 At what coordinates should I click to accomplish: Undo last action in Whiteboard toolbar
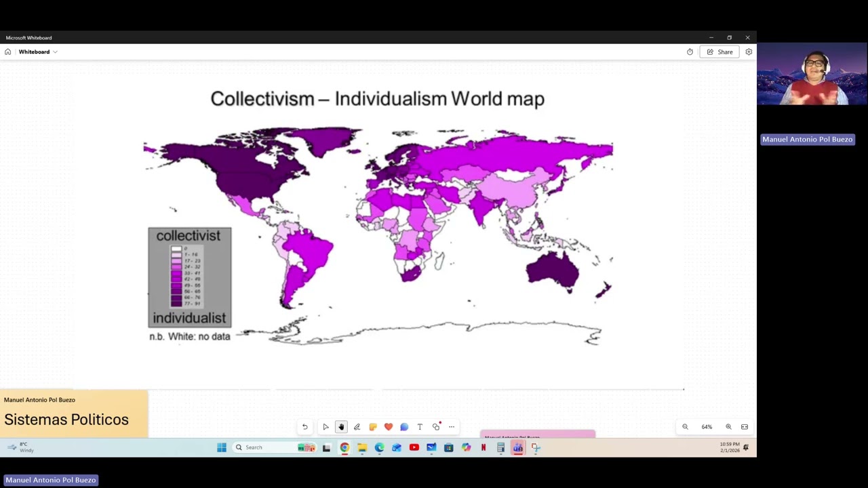(x=304, y=427)
